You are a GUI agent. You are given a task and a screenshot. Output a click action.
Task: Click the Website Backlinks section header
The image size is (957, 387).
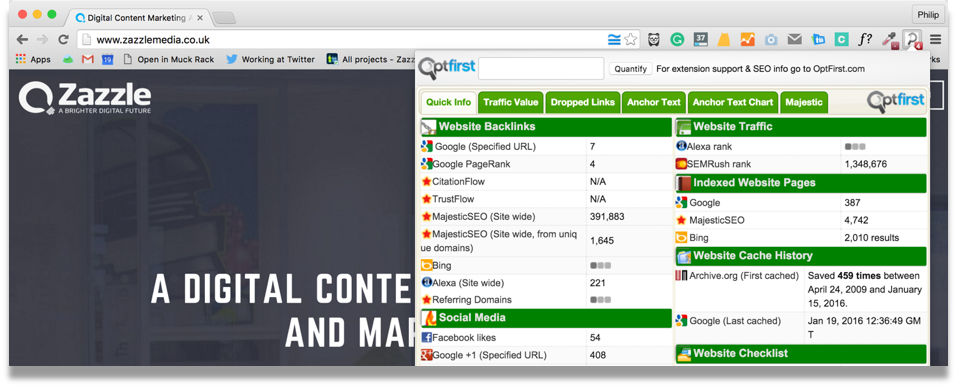[x=546, y=127]
